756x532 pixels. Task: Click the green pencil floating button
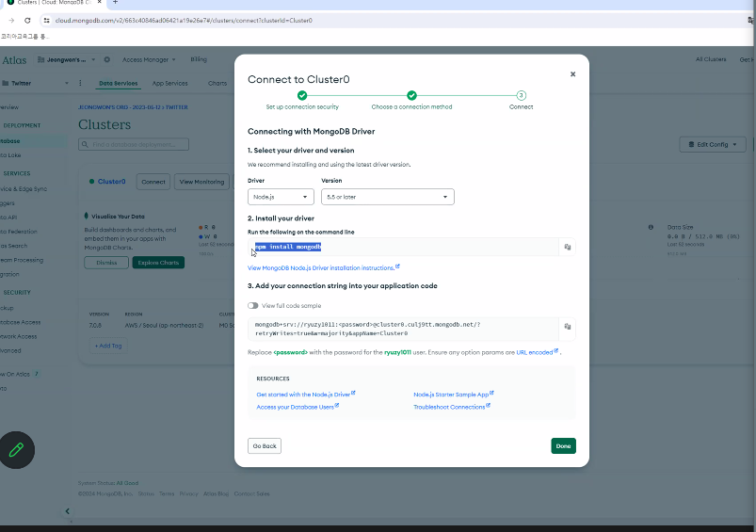(x=17, y=450)
